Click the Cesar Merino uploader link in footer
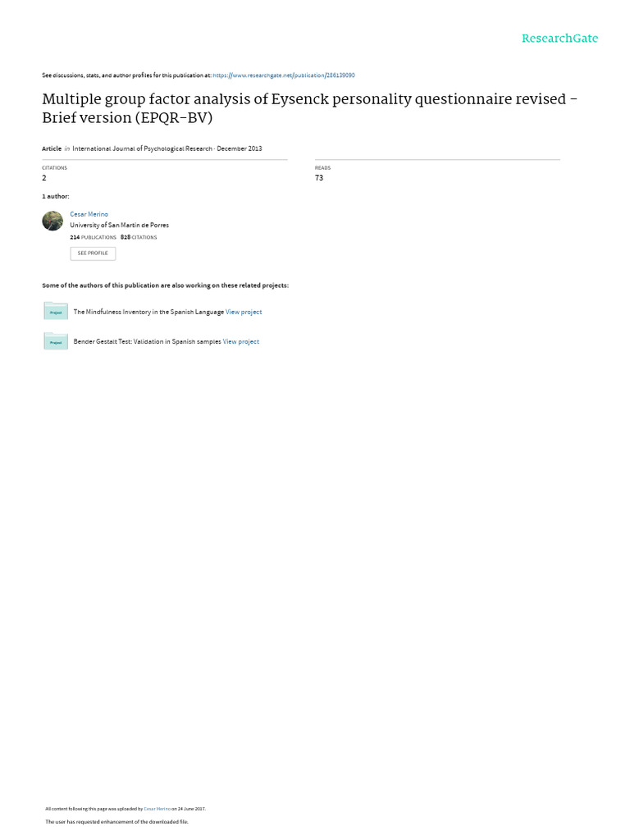The width and height of the screenshot is (630, 840). (157, 809)
